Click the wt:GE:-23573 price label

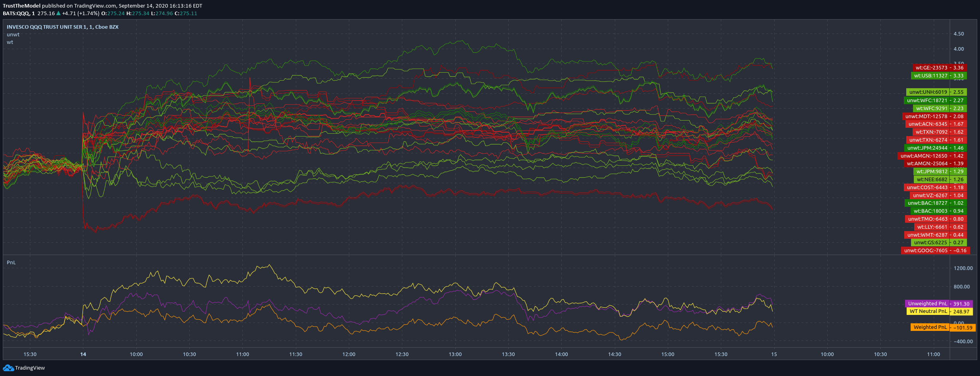point(939,67)
